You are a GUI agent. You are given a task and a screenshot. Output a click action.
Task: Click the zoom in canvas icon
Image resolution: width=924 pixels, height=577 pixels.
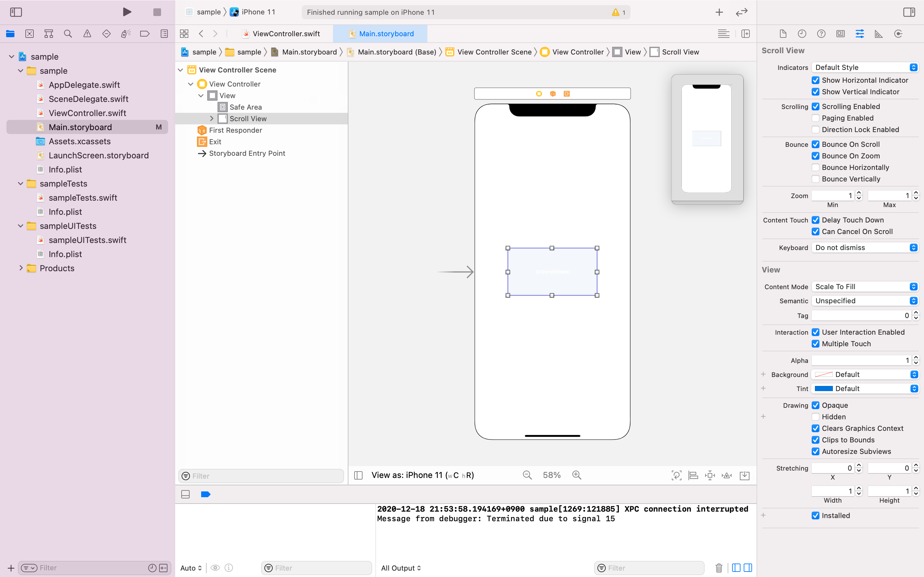click(x=577, y=475)
